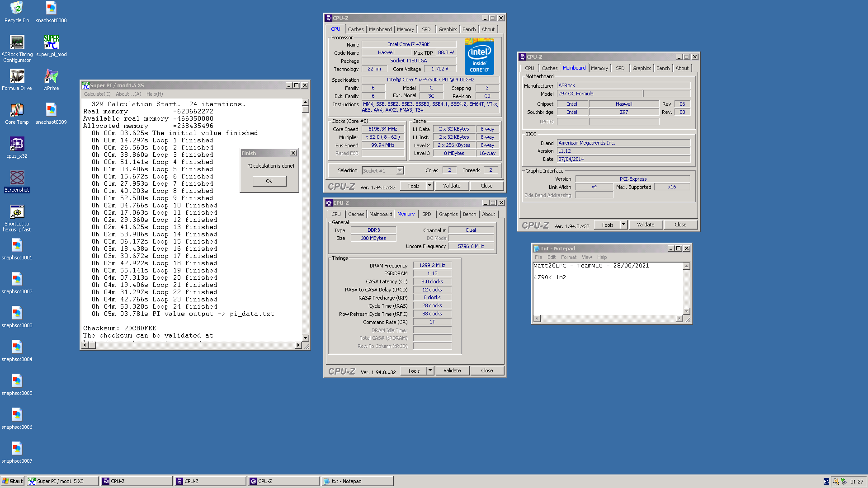Image resolution: width=868 pixels, height=488 pixels.
Task: Open Graphics tab in Memory CPU-Z window
Action: click(x=448, y=214)
